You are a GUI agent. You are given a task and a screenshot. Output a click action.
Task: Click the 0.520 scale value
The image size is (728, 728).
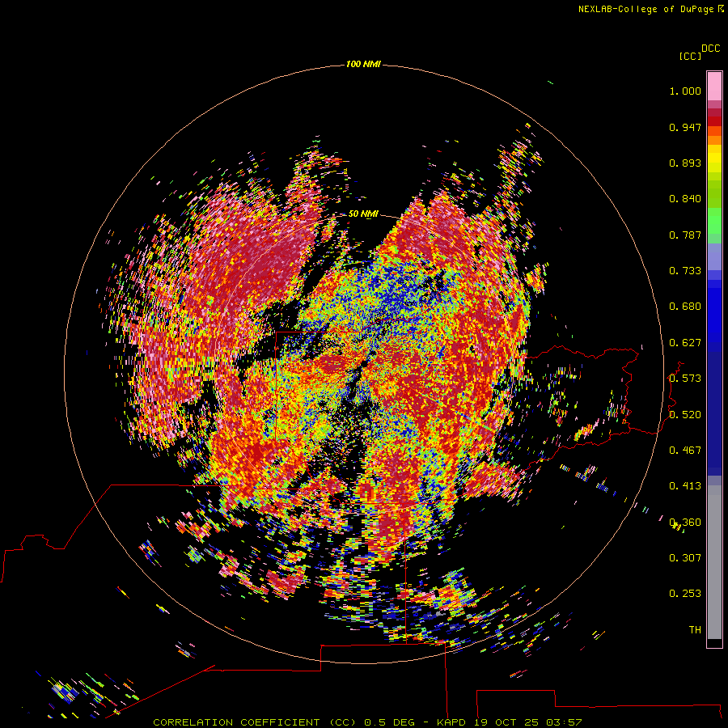coord(685,415)
